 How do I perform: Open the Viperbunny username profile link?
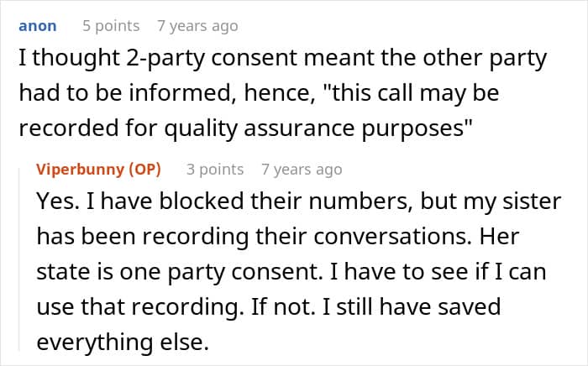point(81,170)
